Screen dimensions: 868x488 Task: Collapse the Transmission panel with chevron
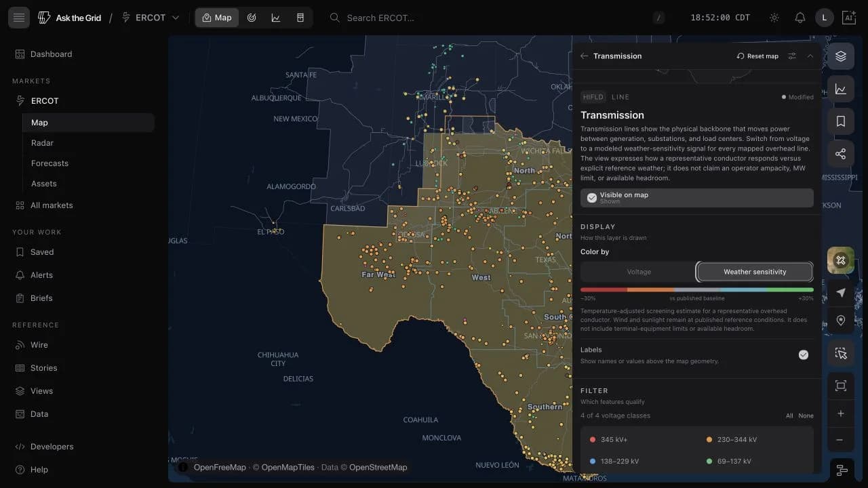coord(810,56)
